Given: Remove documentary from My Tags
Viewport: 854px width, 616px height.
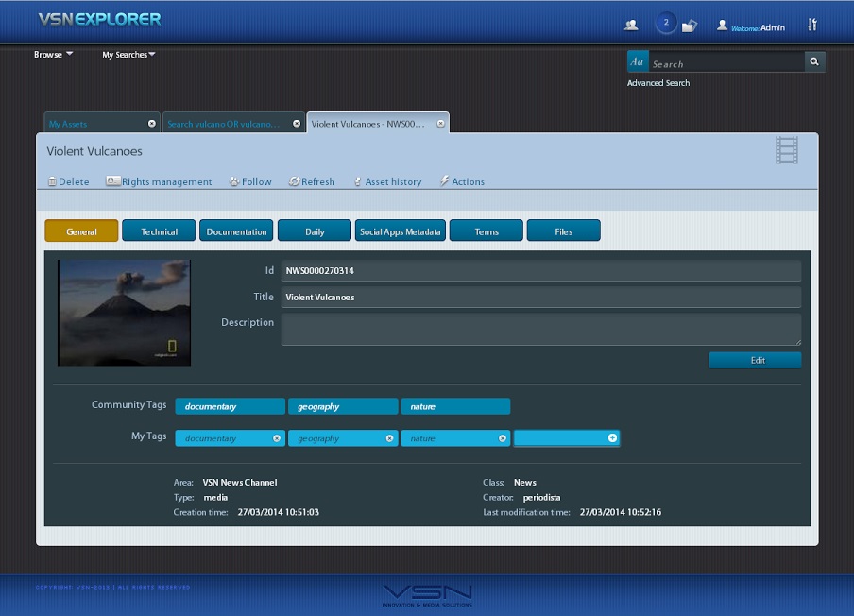Looking at the screenshot, I should click(277, 438).
